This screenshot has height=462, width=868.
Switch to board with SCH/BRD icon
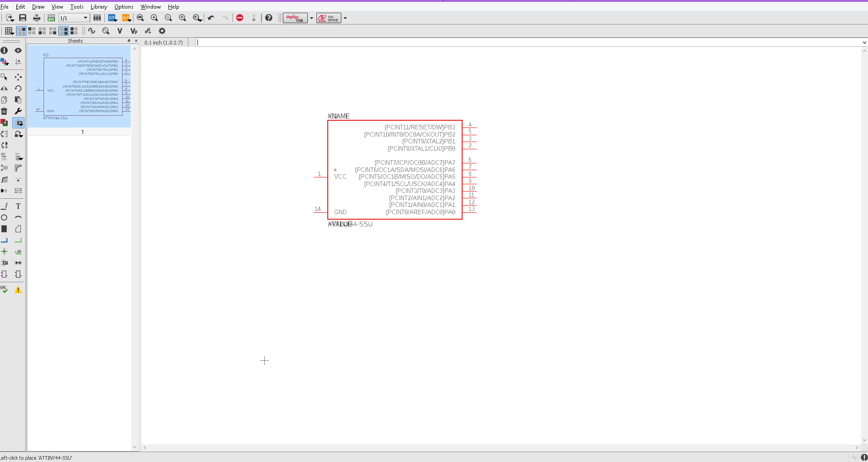(x=51, y=18)
